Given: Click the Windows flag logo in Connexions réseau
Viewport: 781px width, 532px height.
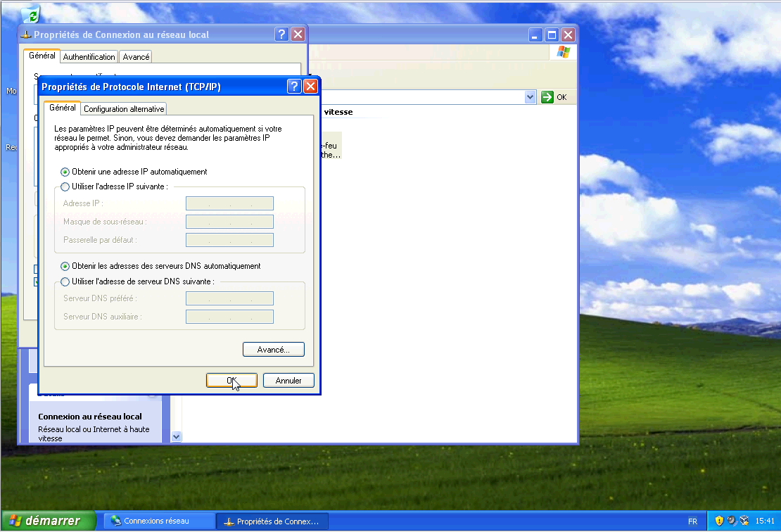Looking at the screenshot, I should click(x=564, y=52).
